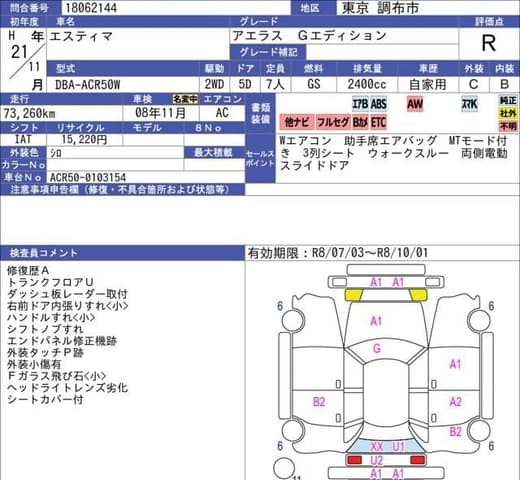Click the Bカメ back camera badge
Image resolution: width=520 pixels, height=480 pixels.
(x=360, y=122)
